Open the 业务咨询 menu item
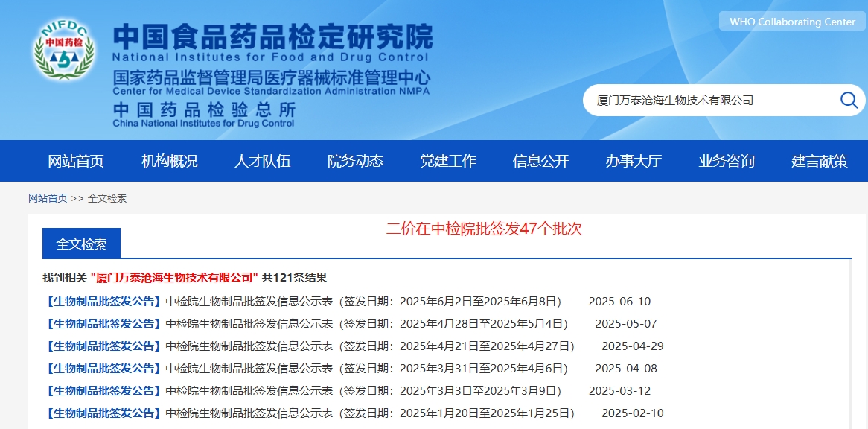 pos(727,161)
